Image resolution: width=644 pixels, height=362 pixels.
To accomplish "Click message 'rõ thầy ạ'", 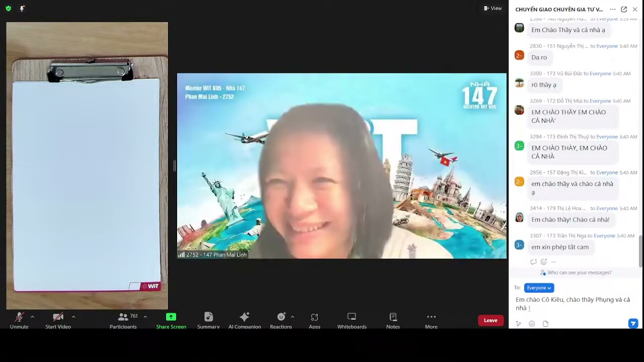I will (544, 85).
